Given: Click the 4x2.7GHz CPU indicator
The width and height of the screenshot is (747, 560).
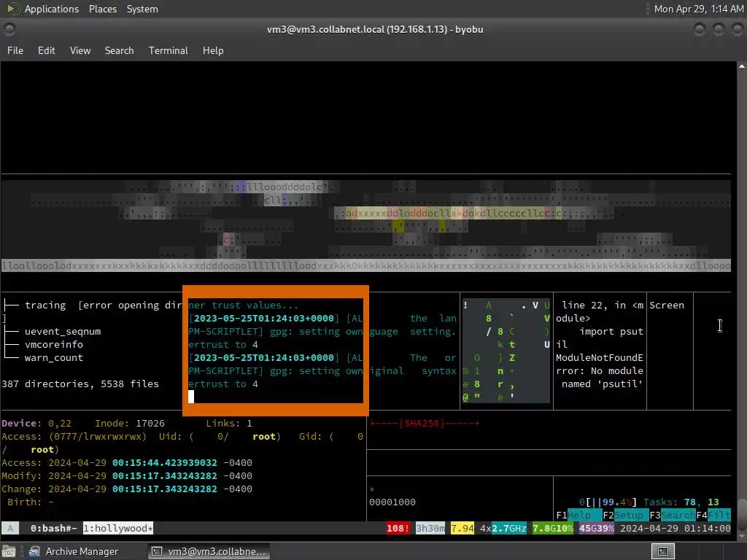Looking at the screenshot, I should (x=503, y=528).
